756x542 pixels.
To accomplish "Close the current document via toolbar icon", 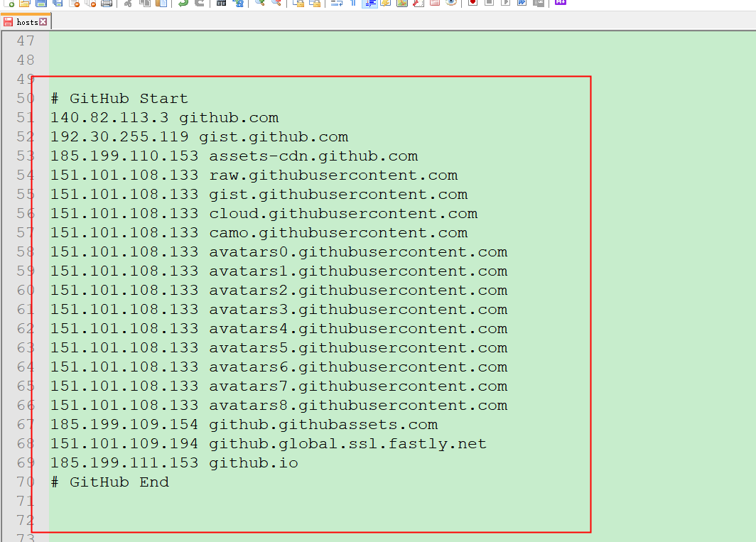I will [x=74, y=2].
